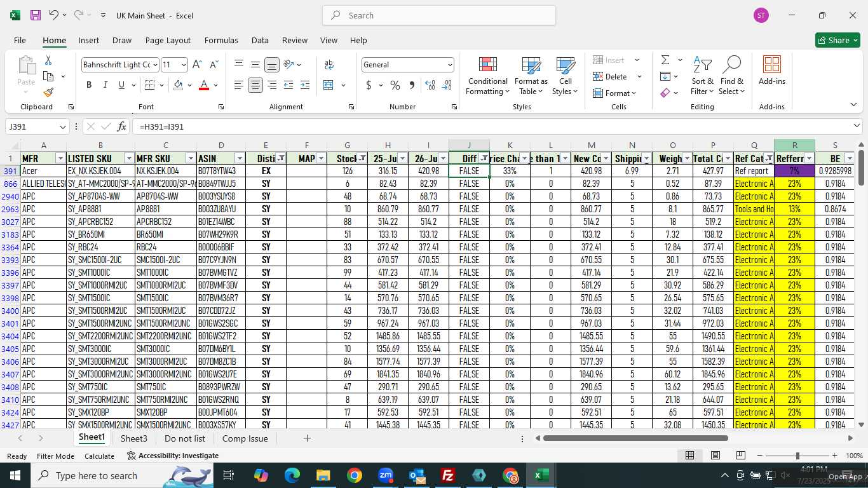This screenshot has width=868, height=488.
Task: Open the Formulas ribbon tab
Action: (221, 40)
